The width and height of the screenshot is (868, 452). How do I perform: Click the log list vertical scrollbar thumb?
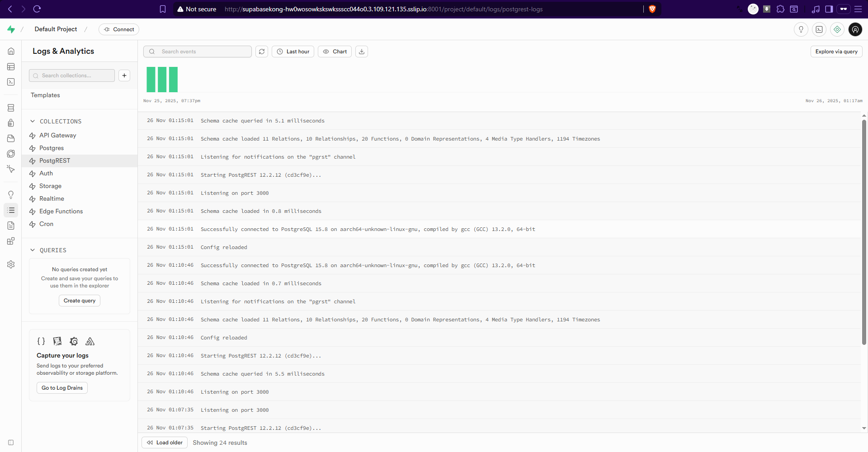tap(864, 232)
